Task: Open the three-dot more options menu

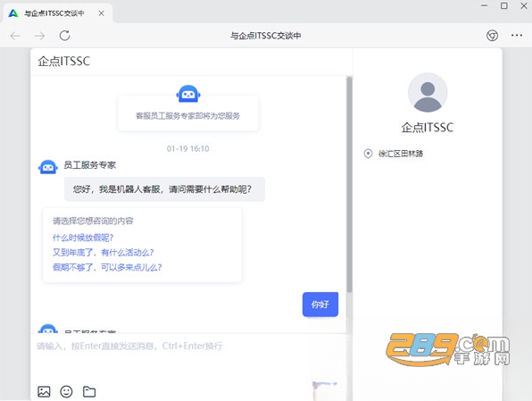Action: tap(517, 36)
